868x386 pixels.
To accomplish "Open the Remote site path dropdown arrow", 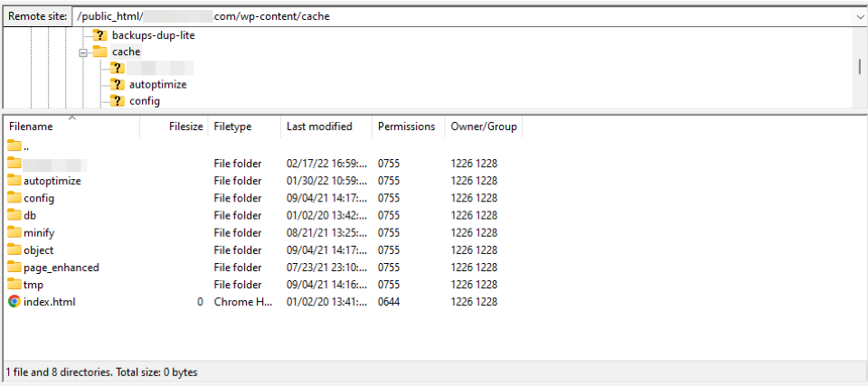I will (x=858, y=15).
